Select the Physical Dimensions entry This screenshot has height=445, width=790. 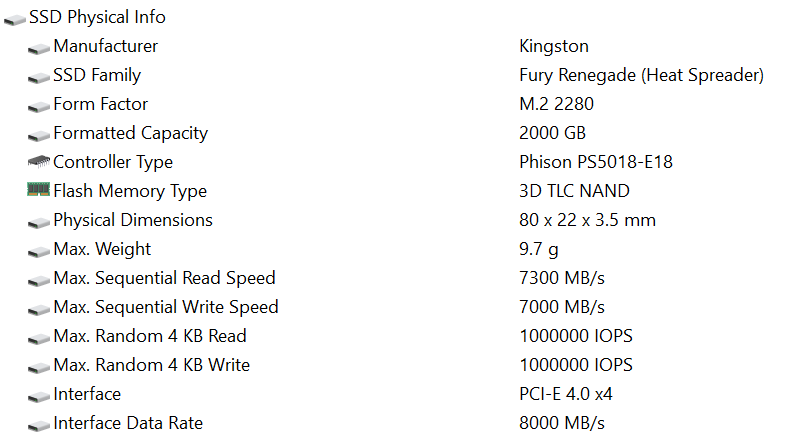point(132,220)
